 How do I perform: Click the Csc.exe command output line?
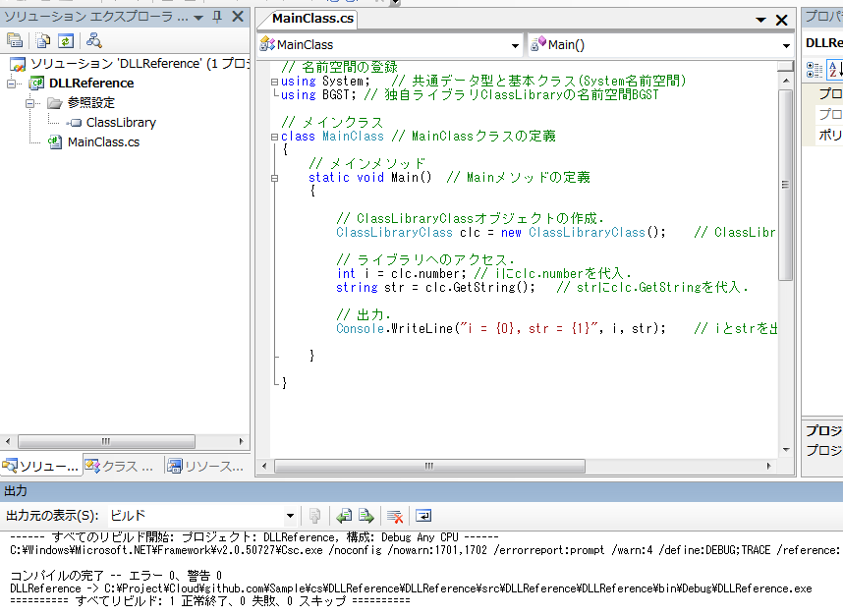point(424,550)
